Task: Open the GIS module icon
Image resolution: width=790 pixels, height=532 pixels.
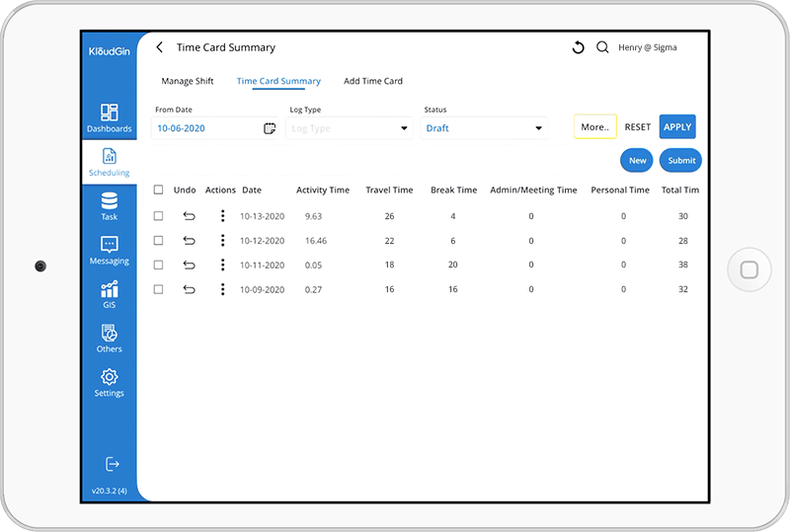Action: point(109,290)
